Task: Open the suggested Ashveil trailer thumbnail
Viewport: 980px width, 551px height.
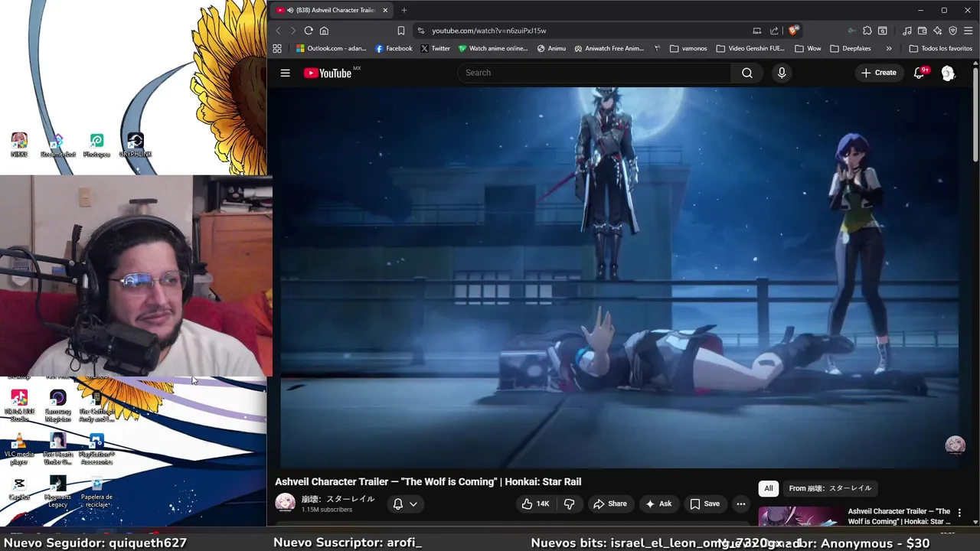Action: [x=800, y=517]
